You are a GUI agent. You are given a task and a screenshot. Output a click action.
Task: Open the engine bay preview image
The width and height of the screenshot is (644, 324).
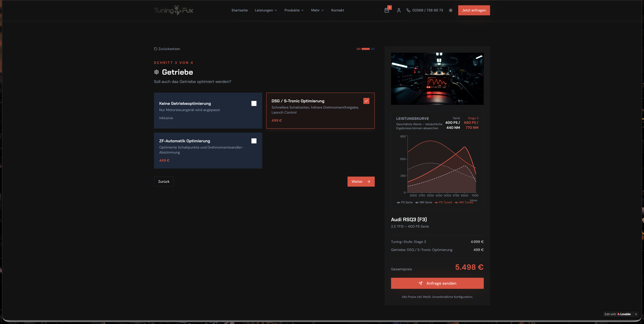437,79
